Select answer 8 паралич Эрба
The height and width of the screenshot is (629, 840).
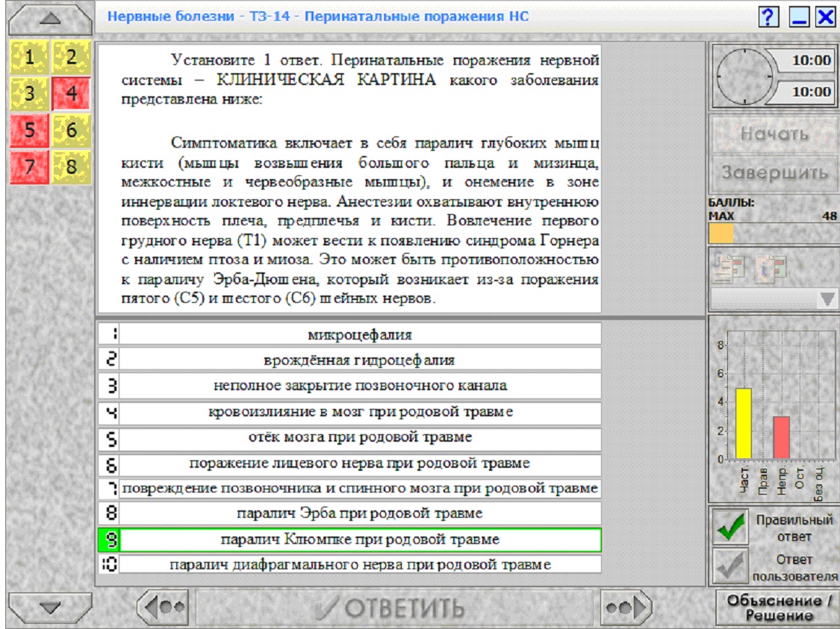point(349,513)
